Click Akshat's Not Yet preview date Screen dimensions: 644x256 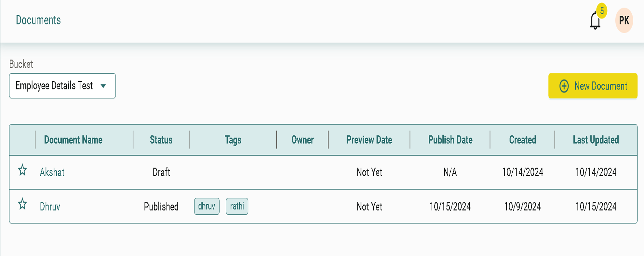click(369, 172)
